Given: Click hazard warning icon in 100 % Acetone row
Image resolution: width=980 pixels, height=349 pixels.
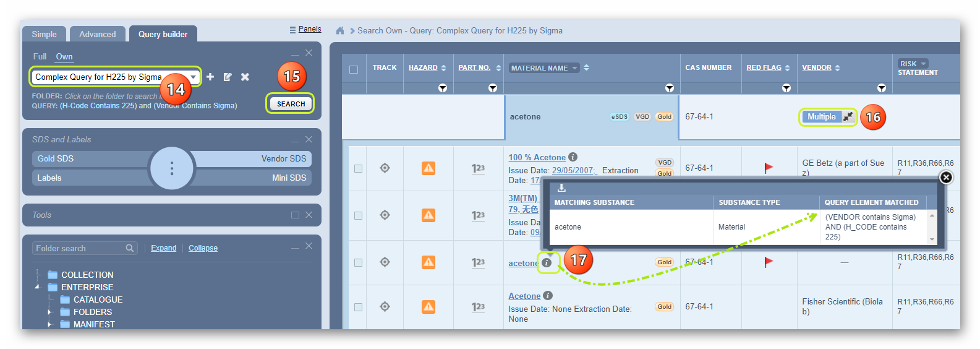Looking at the screenshot, I should coord(428,168).
